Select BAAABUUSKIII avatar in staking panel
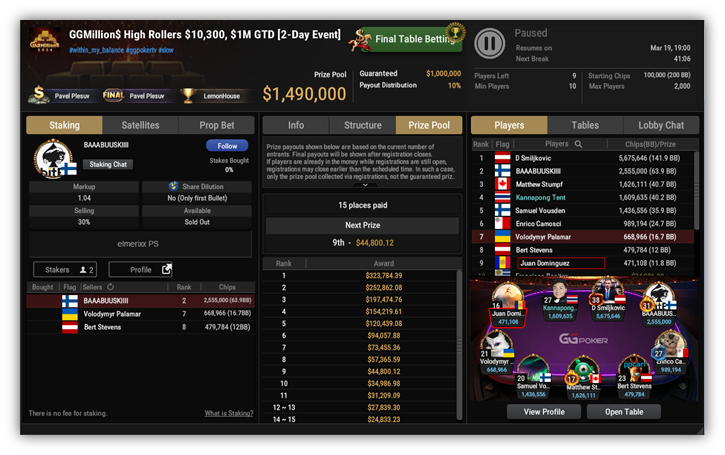 [x=55, y=159]
